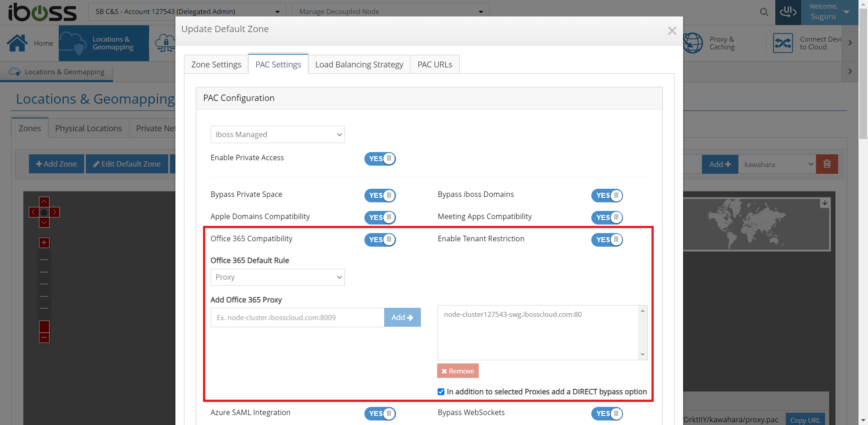Viewport: 868px width, 425px height.
Task: Close the Update Default Zone dialog
Action: click(672, 30)
